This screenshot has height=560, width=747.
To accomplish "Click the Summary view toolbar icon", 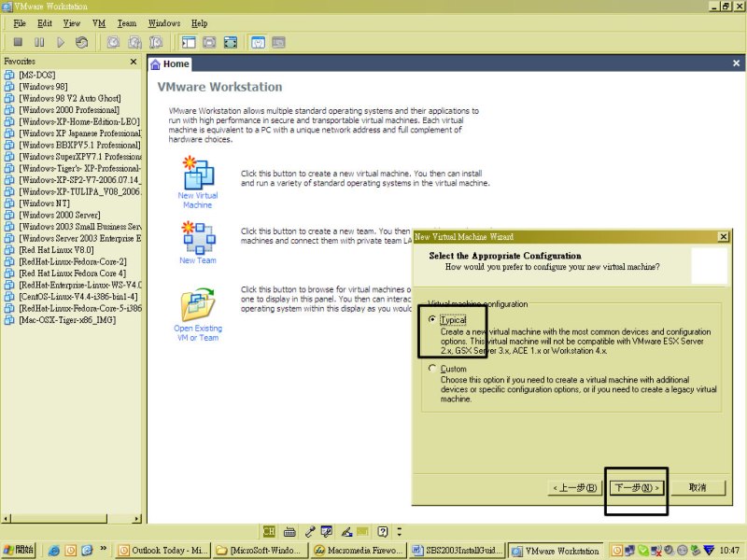I will coord(258,42).
